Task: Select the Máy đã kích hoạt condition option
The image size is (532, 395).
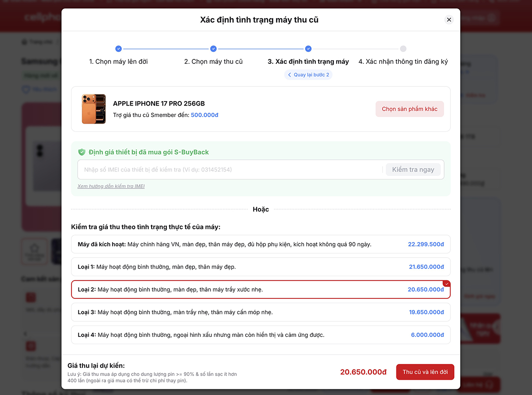Action: tap(261, 244)
